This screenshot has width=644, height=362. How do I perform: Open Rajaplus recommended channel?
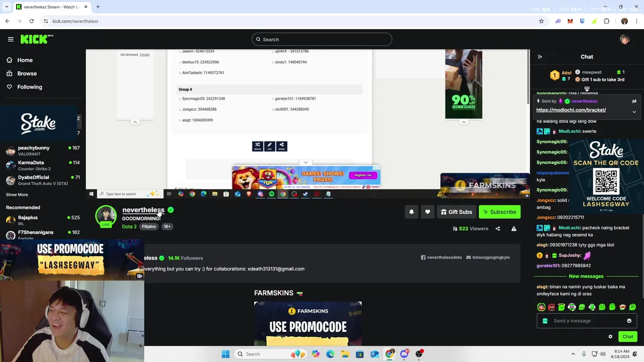[43, 220]
